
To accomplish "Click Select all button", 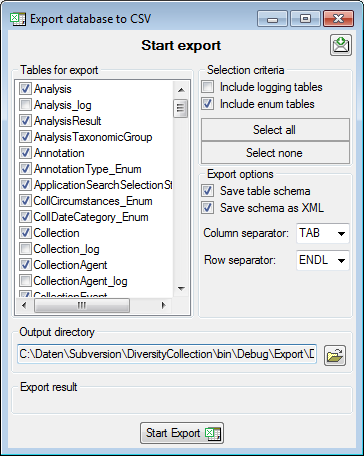I will pos(275,130).
